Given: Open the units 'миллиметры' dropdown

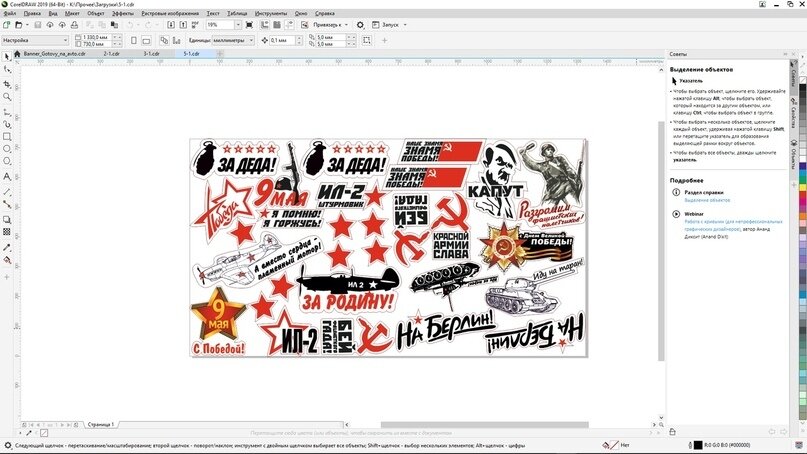Looking at the screenshot, I should (234, 40).
